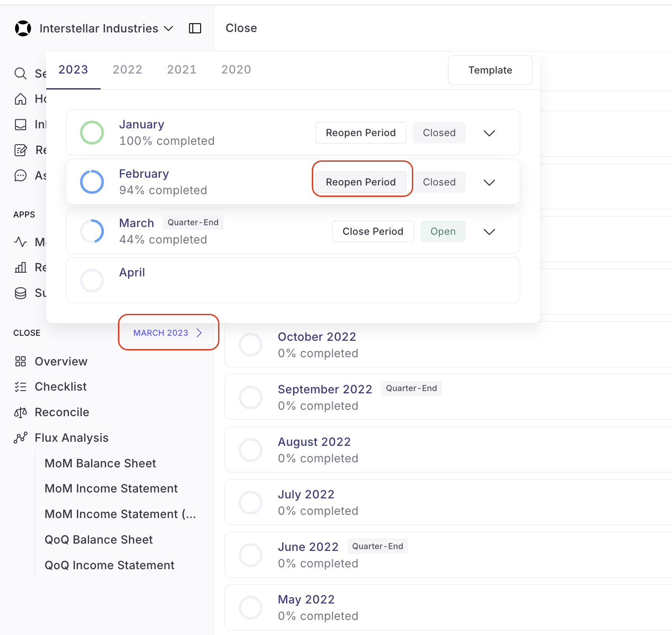This screenshot has width=672, height=635.
Task: Open the January period link
Action: [x=142, y=124]
